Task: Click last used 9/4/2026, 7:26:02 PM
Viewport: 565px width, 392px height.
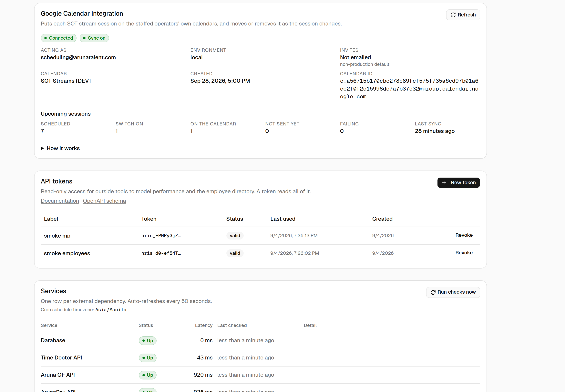Action: coord(294,253)
